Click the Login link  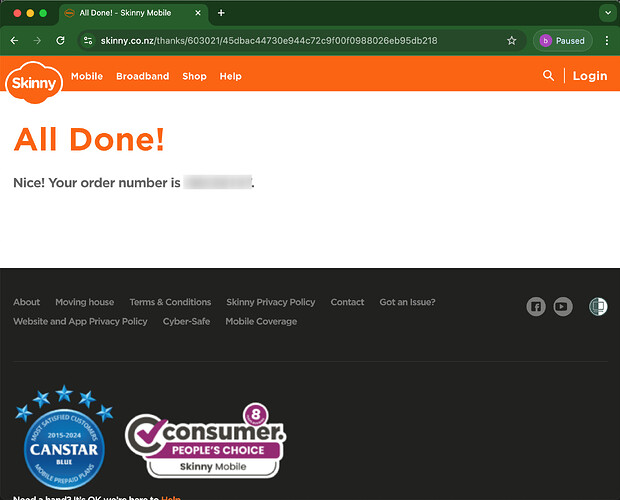590,75
